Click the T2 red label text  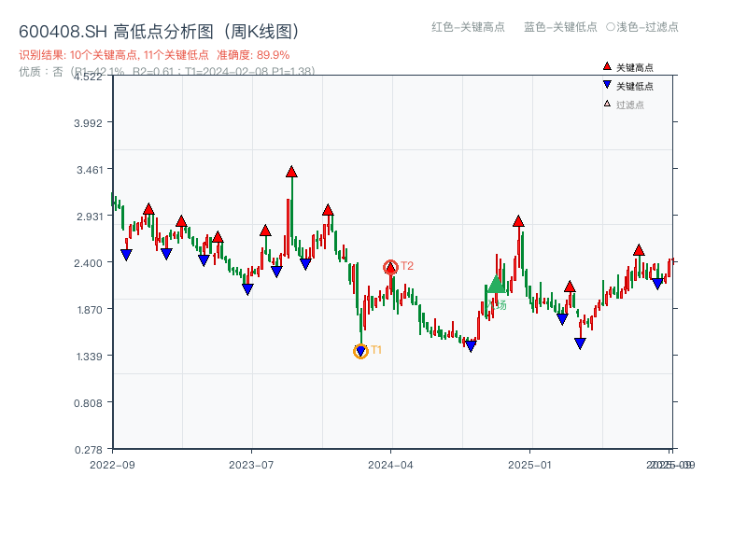407,266
